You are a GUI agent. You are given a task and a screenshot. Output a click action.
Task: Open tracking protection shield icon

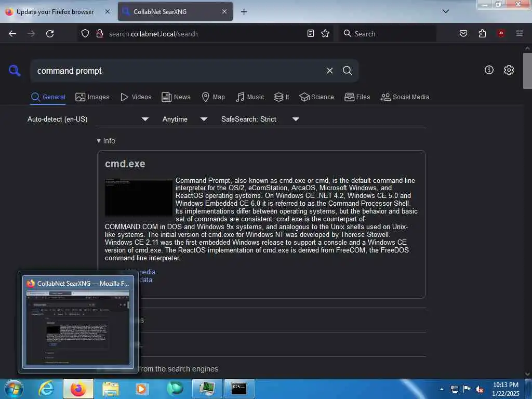(85, 33)
